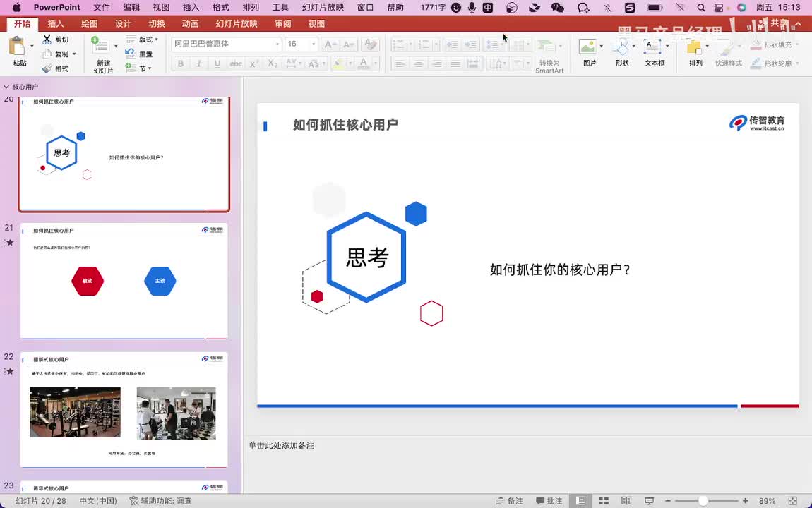The height and width of the screenshot is (508, 812).
Task: Decrease font size with small A icon
Action: point(348,44)
